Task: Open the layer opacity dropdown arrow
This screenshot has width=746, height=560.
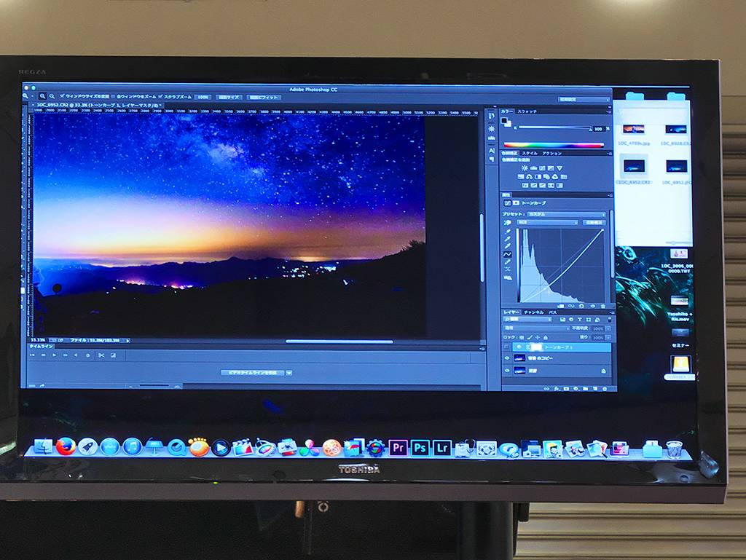Action: coord(608,328)
